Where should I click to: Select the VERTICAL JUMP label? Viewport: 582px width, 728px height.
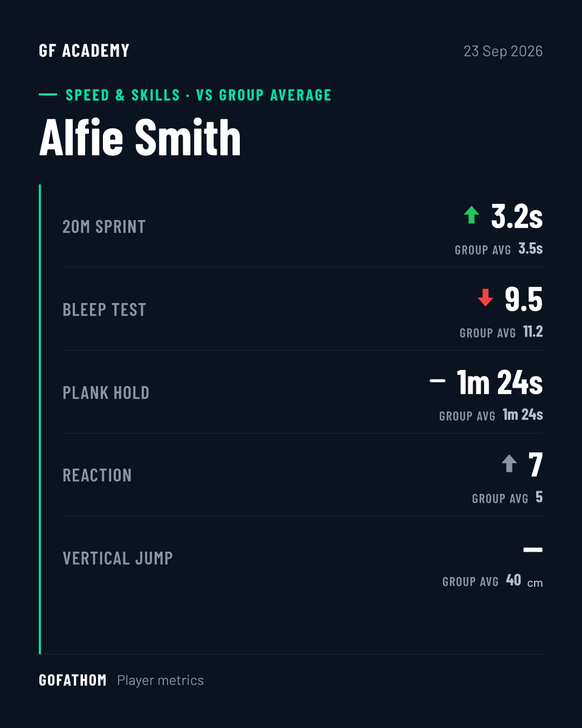118,558
